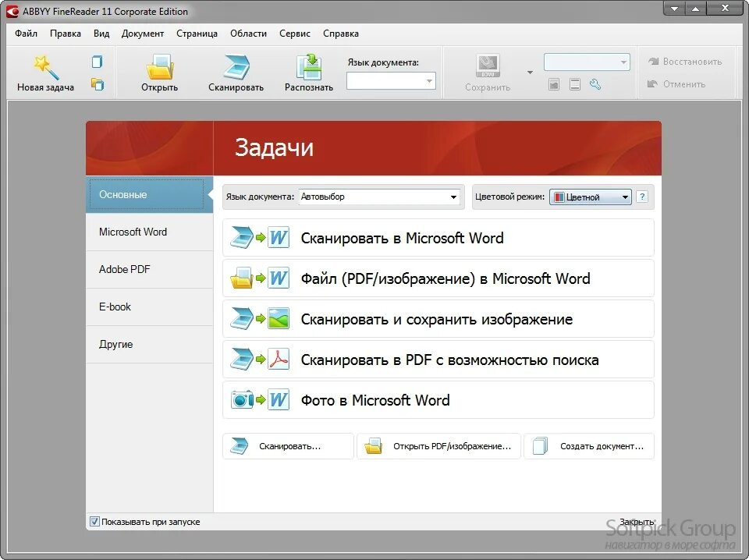Click the Закрыть link

[637, 522]
